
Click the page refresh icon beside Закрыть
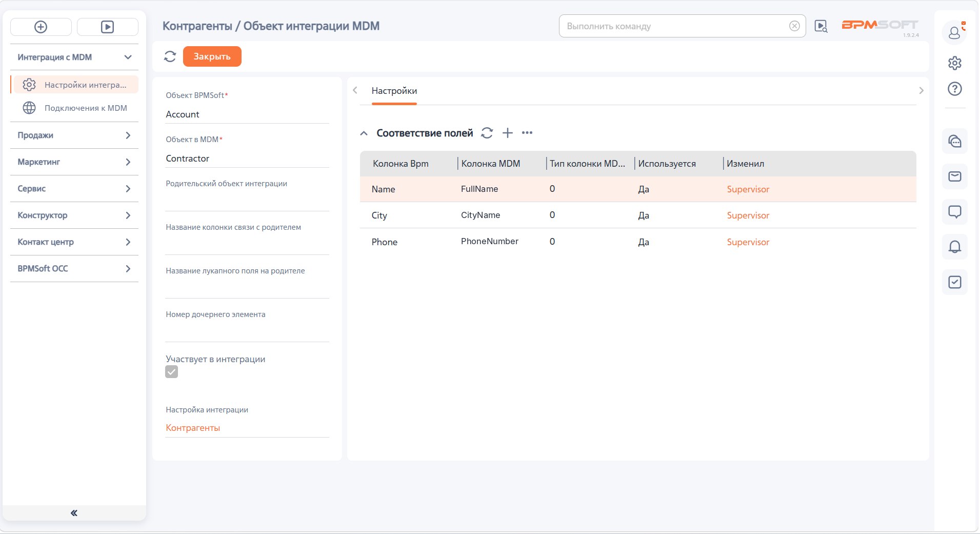click(x=170, y=56)
